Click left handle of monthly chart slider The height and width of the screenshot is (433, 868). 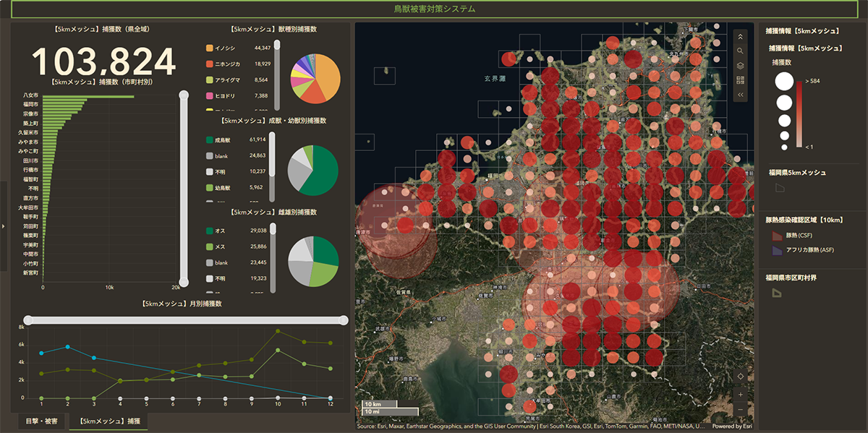click(28, 320)
